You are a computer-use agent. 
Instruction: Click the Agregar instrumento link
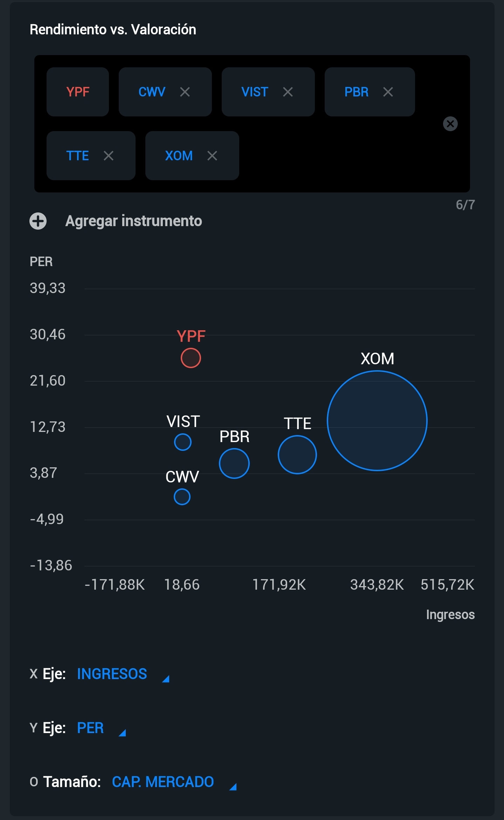click(133, 221)
